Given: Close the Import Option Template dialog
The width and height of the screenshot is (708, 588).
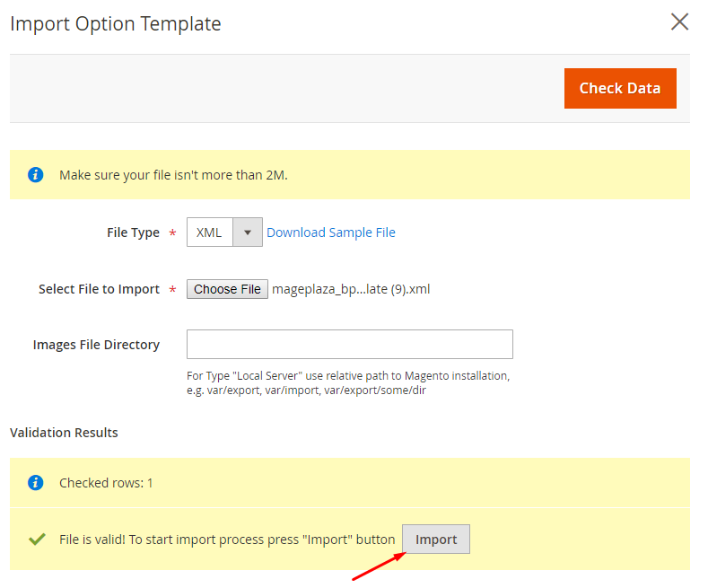Looking at the screenshot, I should (x=679, y=22).
